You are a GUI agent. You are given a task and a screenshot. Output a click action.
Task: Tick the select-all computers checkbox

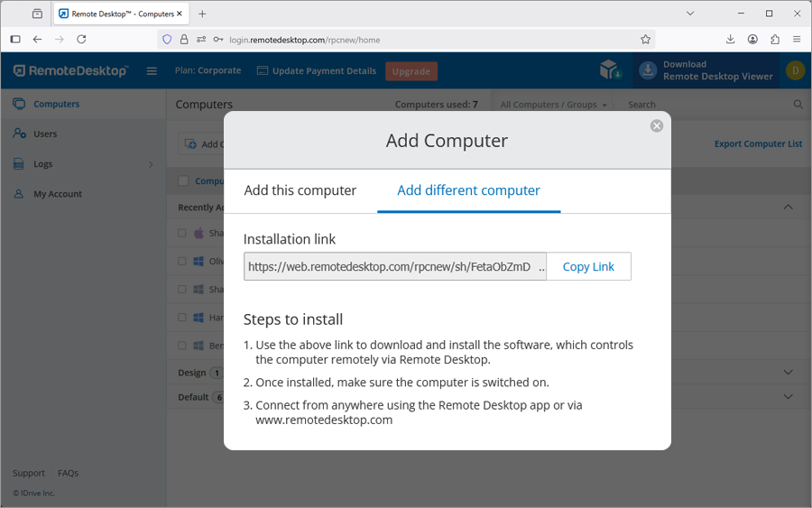[x=183, y=181]
